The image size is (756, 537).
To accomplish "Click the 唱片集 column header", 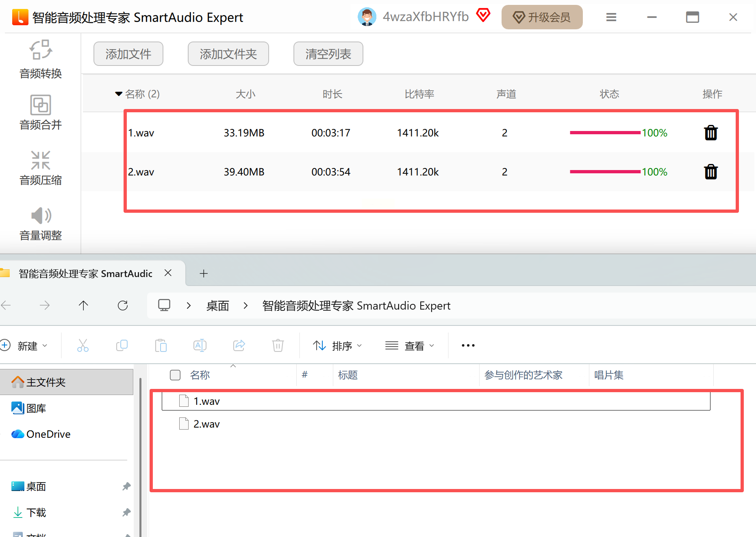I will [x=609, y=375].
